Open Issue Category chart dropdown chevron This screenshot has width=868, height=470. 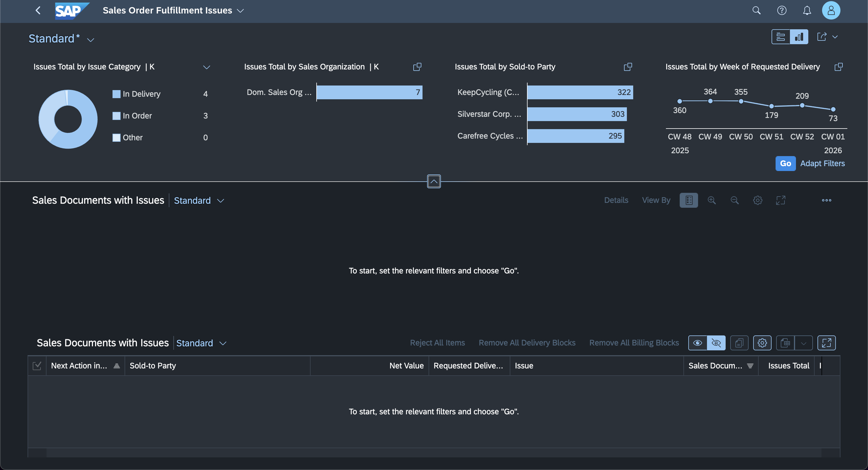click(x=207, y=67)
